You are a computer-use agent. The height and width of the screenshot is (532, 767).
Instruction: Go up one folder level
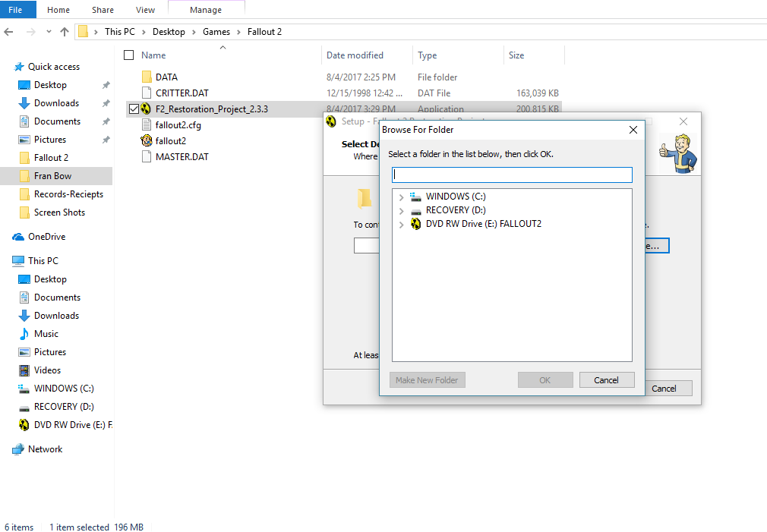(x=64, y=32)
